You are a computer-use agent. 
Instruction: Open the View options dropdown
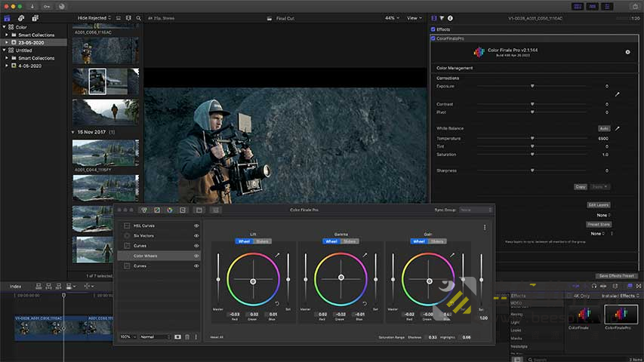(414, 18)
